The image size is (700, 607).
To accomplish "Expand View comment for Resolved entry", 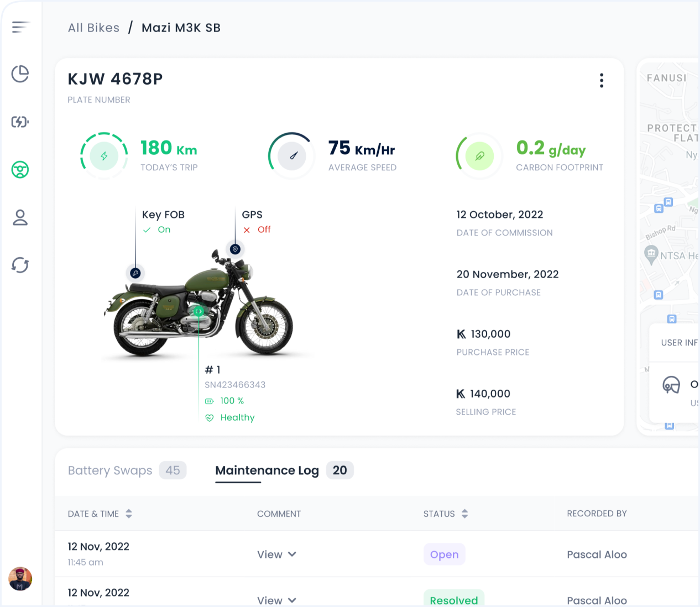I will tap(276, 600).
